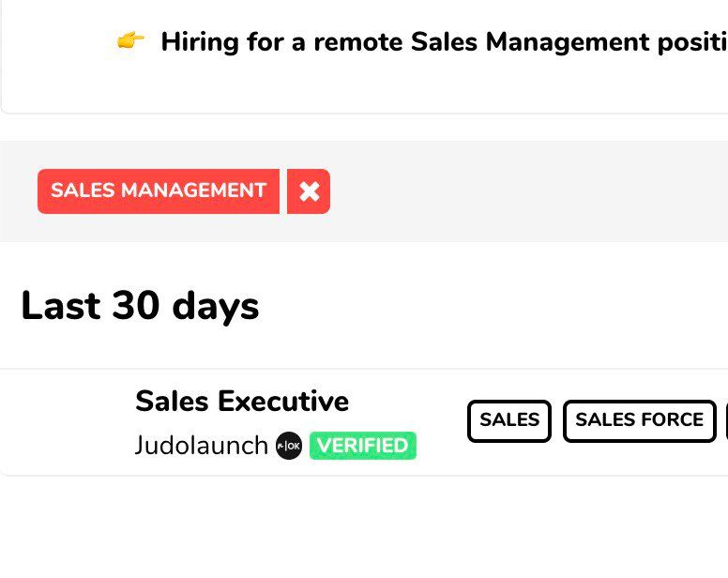Select the red SALES MANAGEMENT filter tag
This screenshot has width=728, height=578.
pyautogui.click(x=159, y=191)
